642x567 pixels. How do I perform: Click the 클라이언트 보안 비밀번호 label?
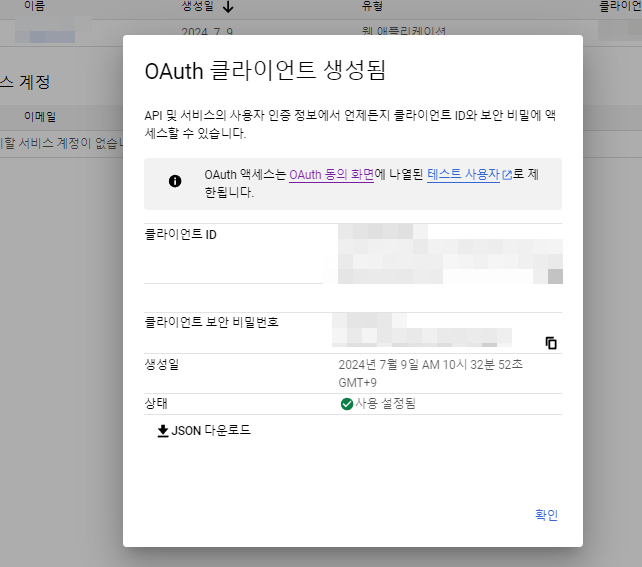coord(211,322)
